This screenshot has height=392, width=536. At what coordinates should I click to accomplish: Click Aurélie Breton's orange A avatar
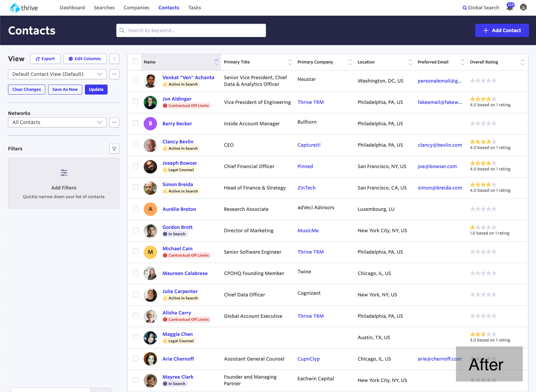(x=150, y=209)
